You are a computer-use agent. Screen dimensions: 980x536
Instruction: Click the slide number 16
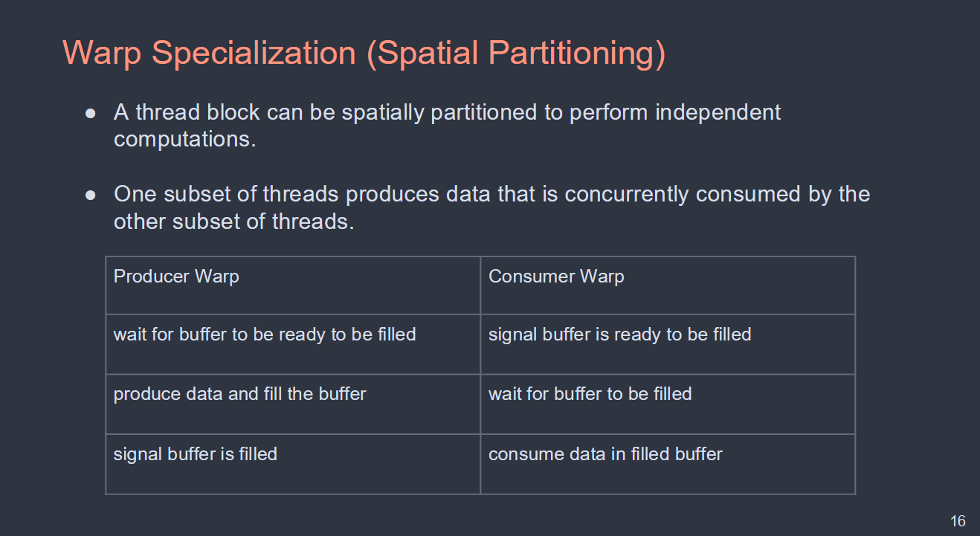coord(958,521)
